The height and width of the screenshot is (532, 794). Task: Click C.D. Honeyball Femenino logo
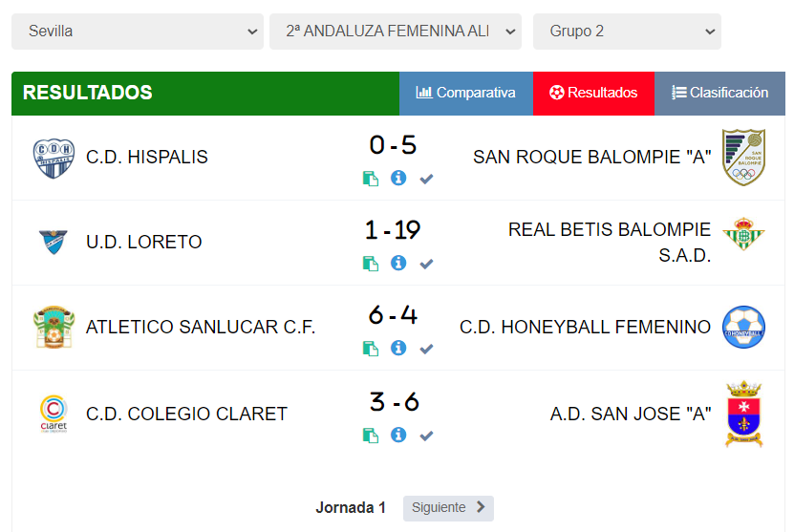[x=743, y=327]
